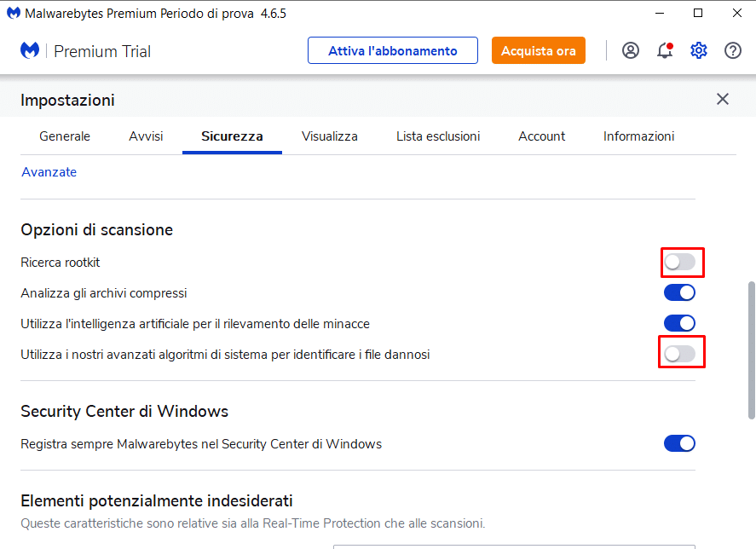Maximize the Malwarebytes window
The height and width of the screenshot is (549, 756).
pyautogui.click(x=698, y=13)
